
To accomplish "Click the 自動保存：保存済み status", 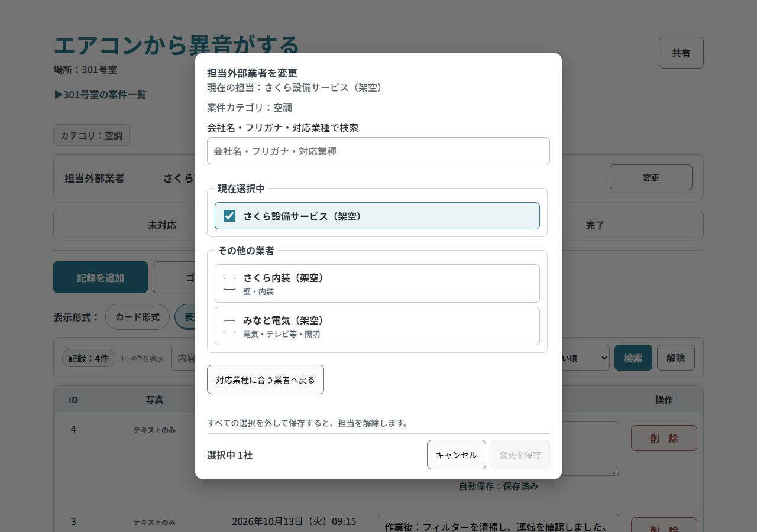I will pos(499,486).
